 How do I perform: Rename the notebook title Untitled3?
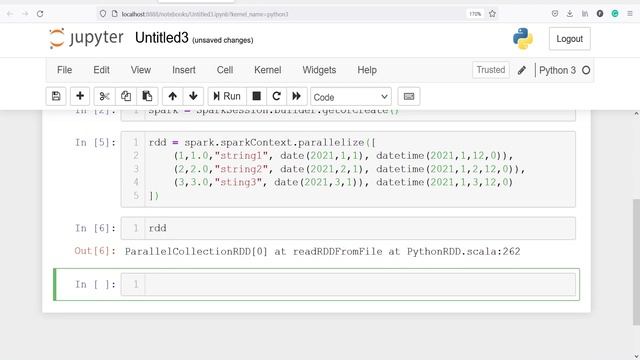(x=162, y=38)
